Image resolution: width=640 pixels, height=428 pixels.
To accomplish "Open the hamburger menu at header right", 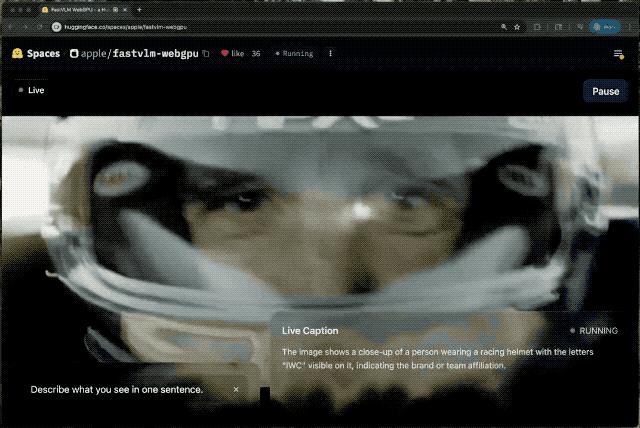I will [619, 54].
